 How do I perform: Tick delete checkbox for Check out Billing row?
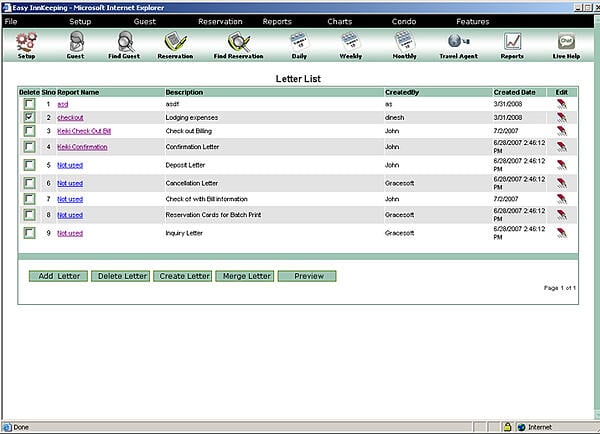(29, 131)
